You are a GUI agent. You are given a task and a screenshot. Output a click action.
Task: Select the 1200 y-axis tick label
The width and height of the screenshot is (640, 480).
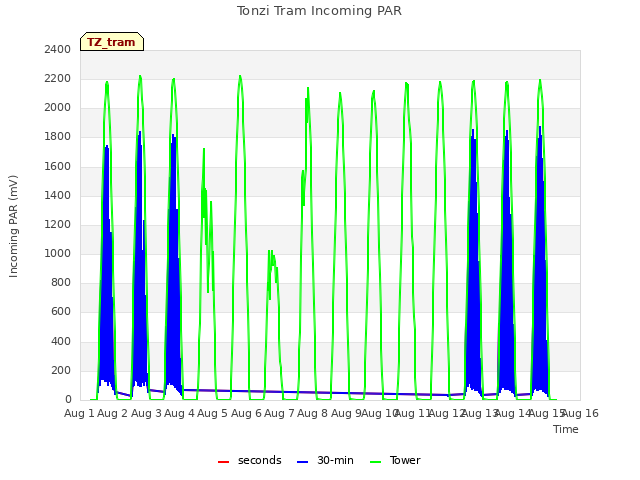(58, 224)
